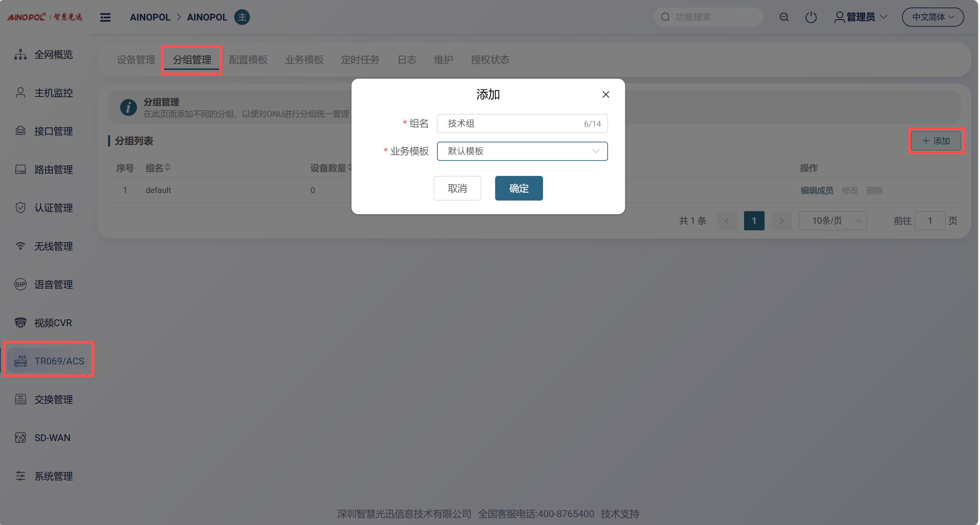This screenshot has height=525, width=980.
Task: Click the power logout icon
Action: pyautogui.click(x=810, y=17)
